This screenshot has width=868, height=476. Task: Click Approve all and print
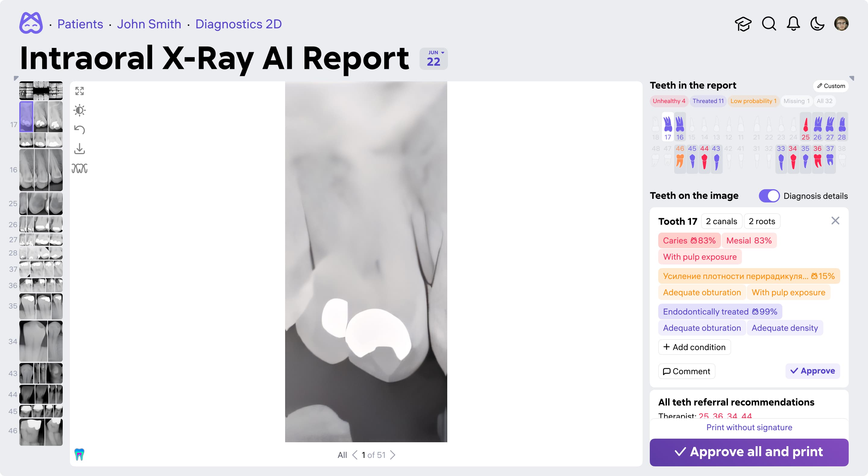[749, 452]
